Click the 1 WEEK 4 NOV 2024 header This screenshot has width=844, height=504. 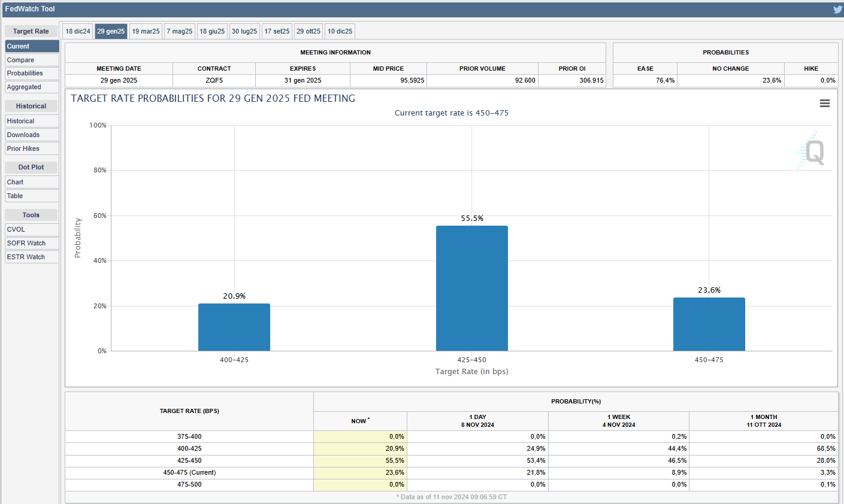pos(619,421)
